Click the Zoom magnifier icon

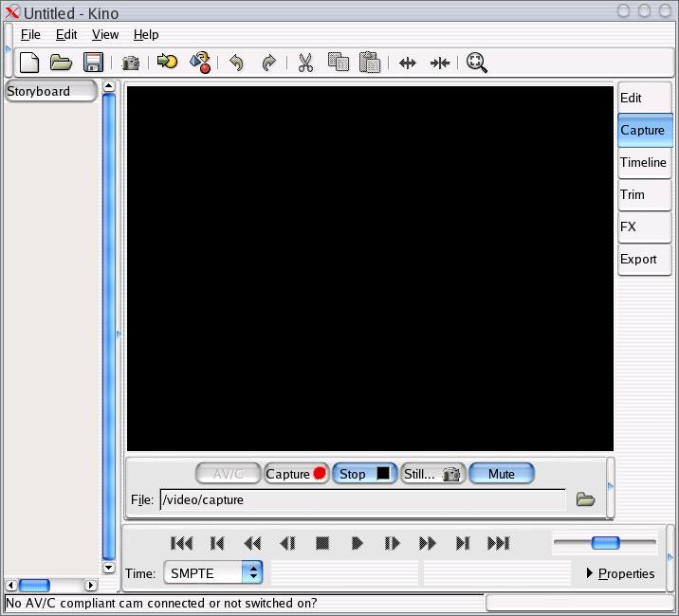(477, 63)
